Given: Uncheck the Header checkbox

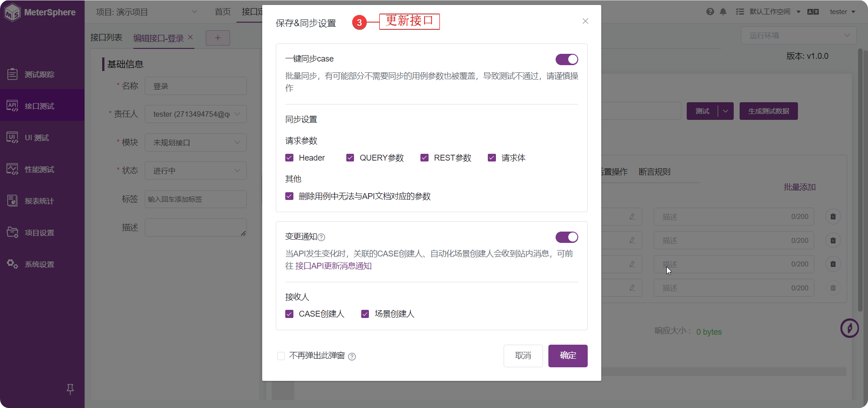Looking at the screenshot, I should (x=289, y=158).
